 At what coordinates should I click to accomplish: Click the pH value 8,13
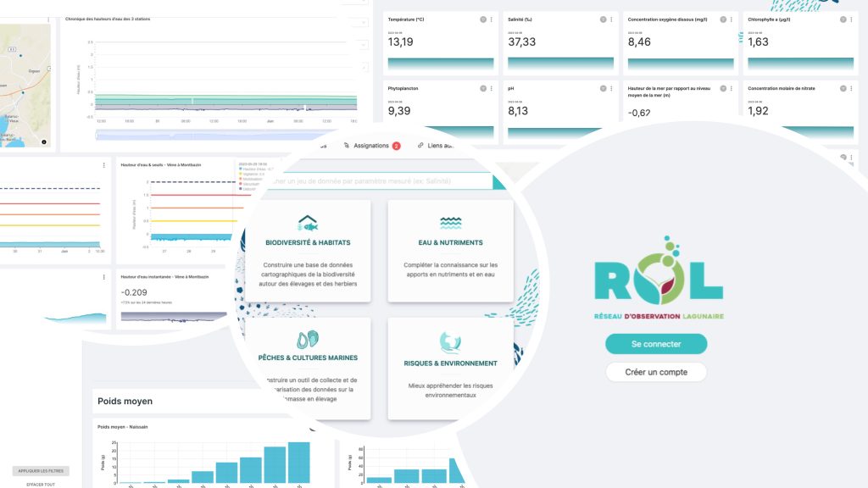click(518, 111)
